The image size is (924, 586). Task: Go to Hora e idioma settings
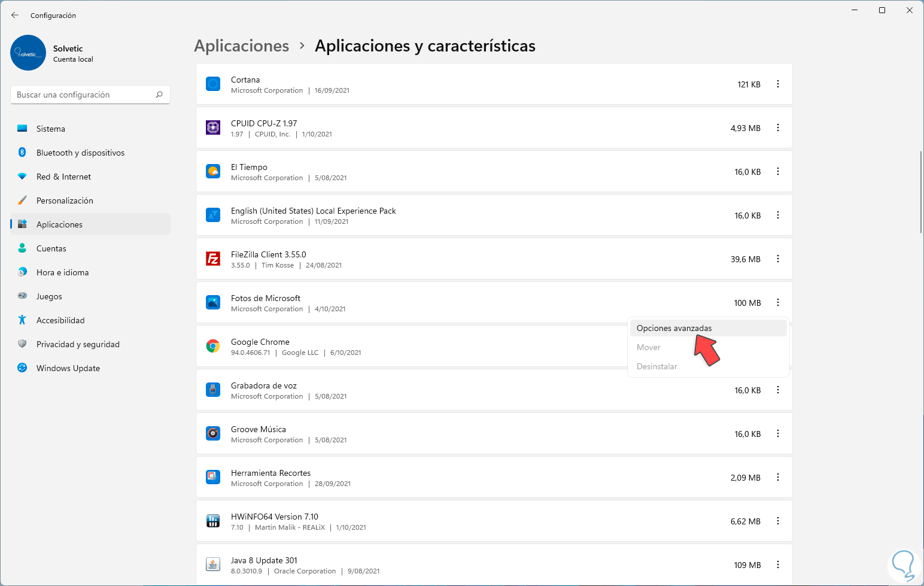point(90,272)
